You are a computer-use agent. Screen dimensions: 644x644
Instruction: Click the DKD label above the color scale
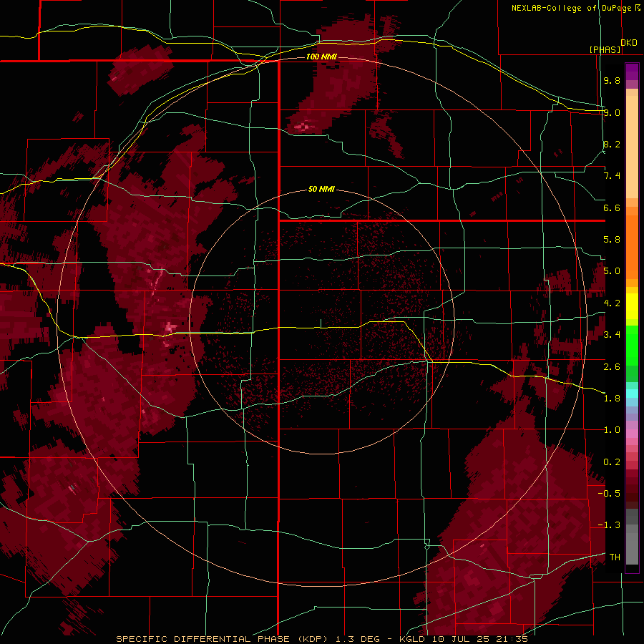(628, 43)
